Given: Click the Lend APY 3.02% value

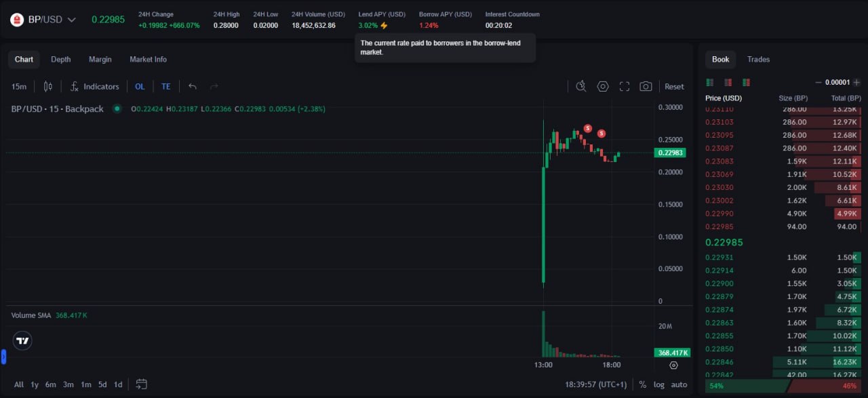Looking at the screenshot, I should [368, 26].
